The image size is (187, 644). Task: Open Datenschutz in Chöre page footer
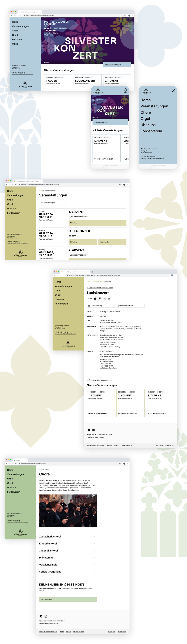click(x=122, y=632)
